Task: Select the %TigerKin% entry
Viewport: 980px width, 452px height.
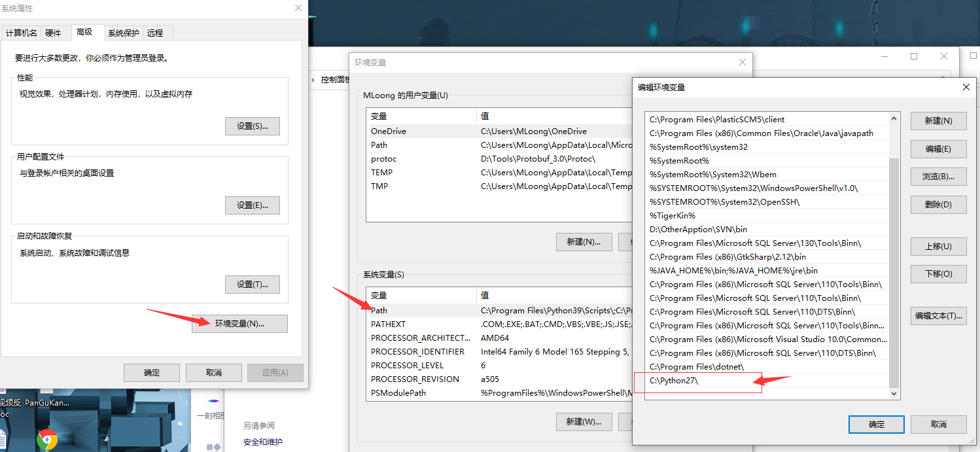Action: [767, 216]
